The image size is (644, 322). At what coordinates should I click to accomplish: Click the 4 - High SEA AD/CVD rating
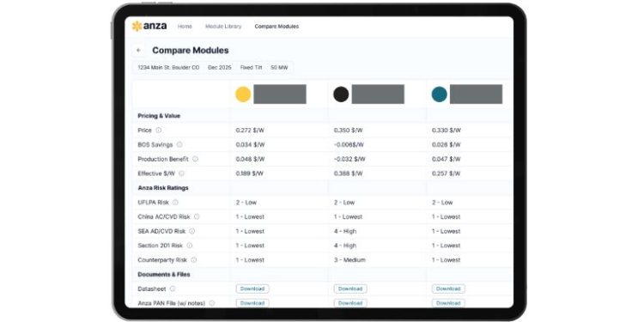345,231
